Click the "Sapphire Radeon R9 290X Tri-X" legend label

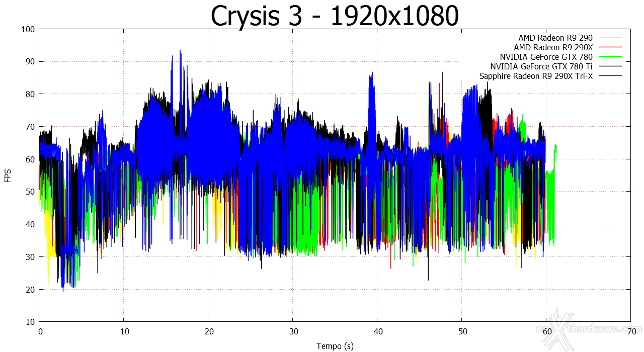tap(536, 76)
